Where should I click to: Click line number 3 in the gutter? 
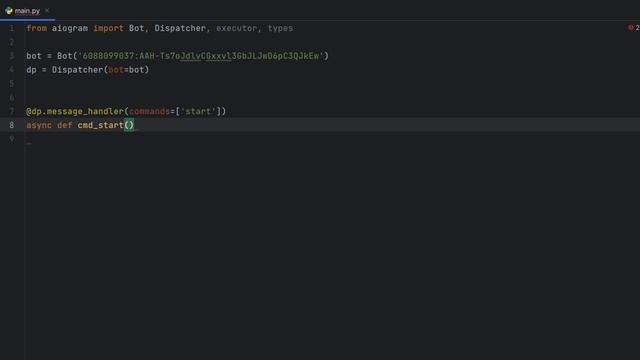click(x=12, y=56)
